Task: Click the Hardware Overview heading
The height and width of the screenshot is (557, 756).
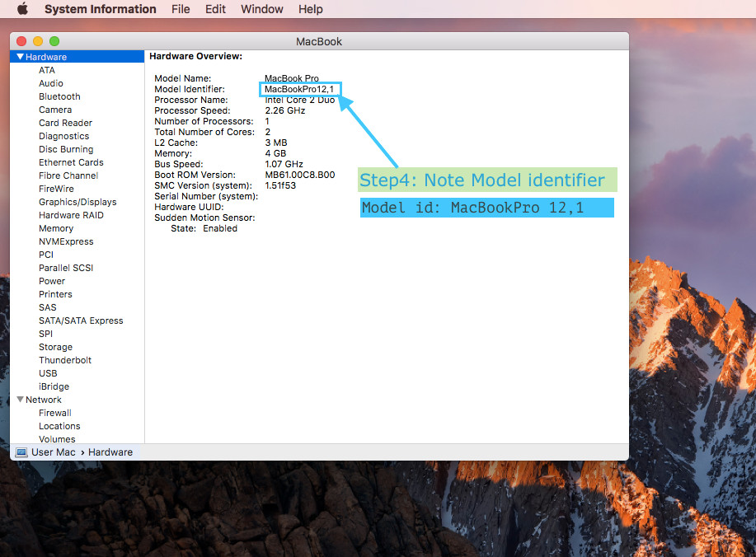Action: point(195,56)
